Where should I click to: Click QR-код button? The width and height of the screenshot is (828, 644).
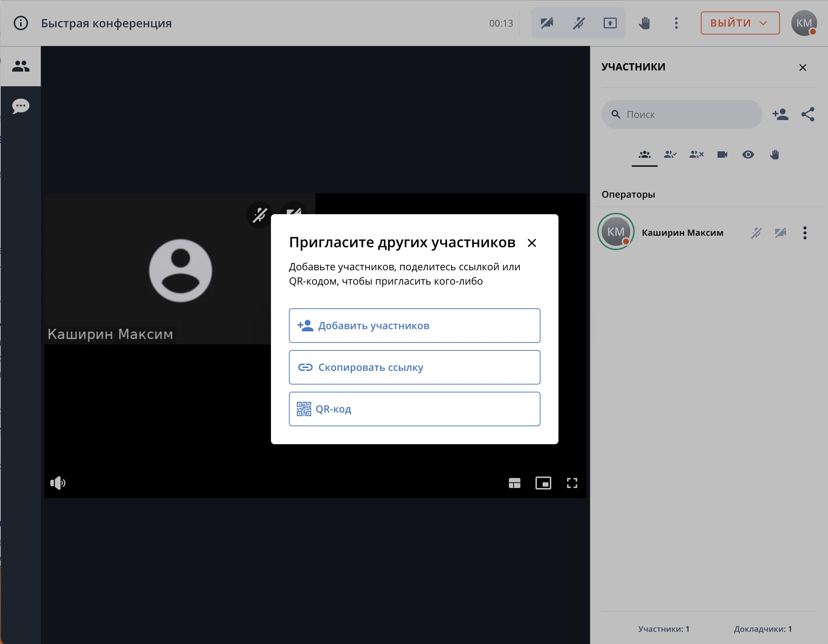[414, 409]
